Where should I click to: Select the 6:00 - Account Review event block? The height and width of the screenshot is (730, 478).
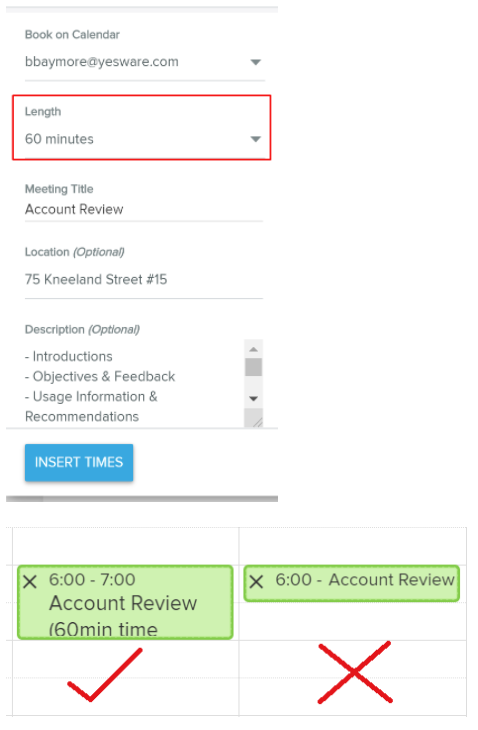(x=352, y=583)
